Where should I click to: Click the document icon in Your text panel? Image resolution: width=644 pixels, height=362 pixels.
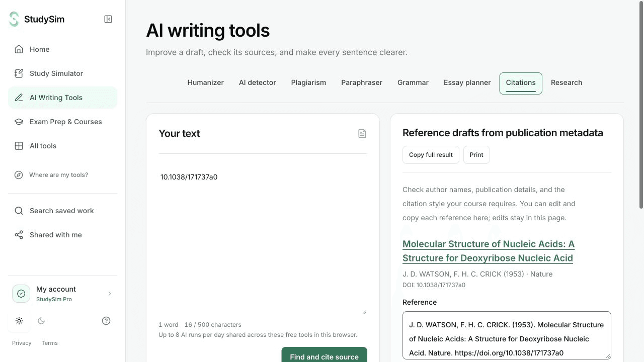tap(362, 133)
